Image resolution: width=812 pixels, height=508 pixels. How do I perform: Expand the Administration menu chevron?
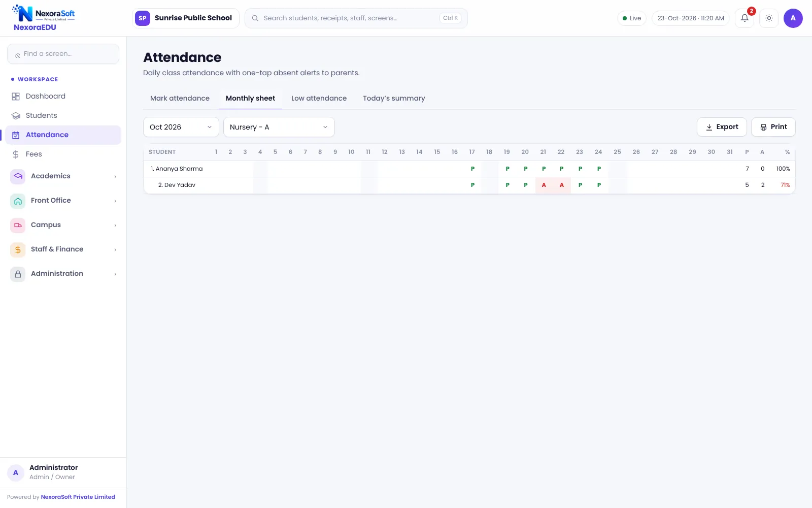[x=115, y=274]
